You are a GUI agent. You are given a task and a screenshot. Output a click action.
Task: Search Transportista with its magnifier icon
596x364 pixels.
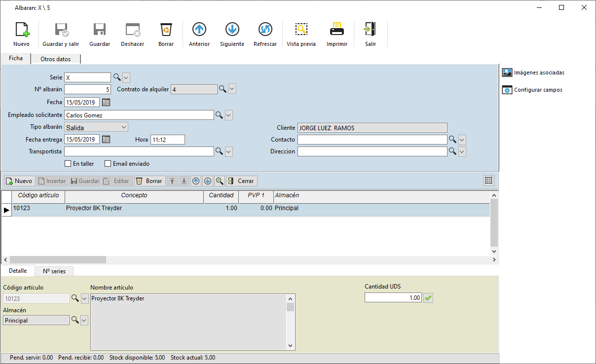pyautogui.click(x=219, y=151)
